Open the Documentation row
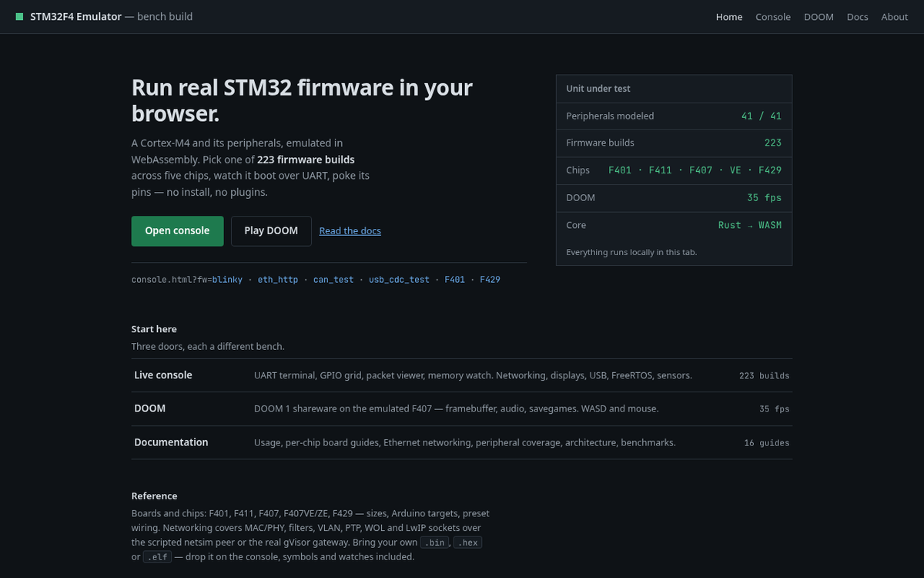Screen dimensions: 924x578 coord(462,442)
